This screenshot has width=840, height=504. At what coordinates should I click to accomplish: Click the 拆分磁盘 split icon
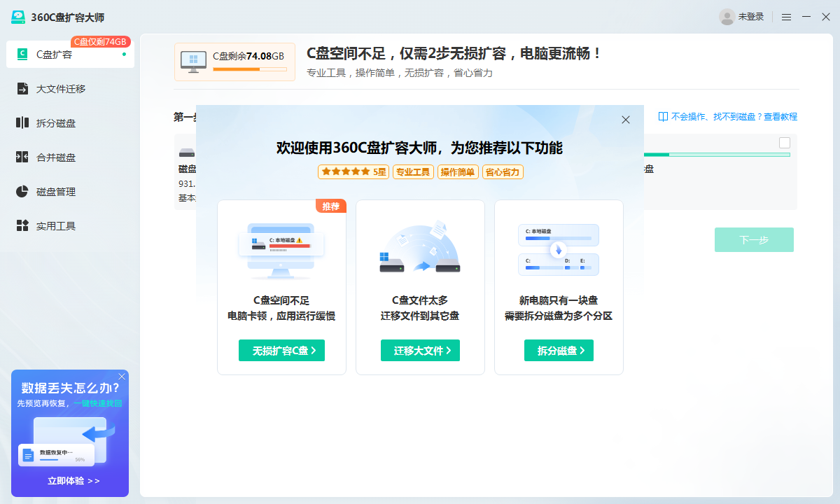tap(22, 122)
